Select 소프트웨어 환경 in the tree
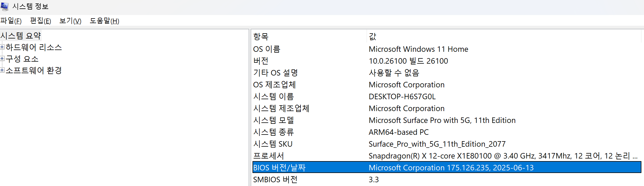 pos(34,70)
